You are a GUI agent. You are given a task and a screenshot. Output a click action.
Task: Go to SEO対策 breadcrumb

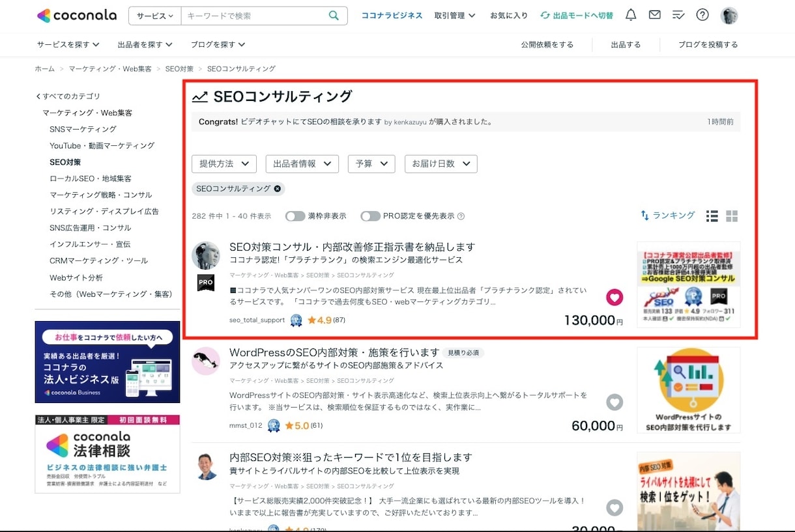[x=179, y=68]
